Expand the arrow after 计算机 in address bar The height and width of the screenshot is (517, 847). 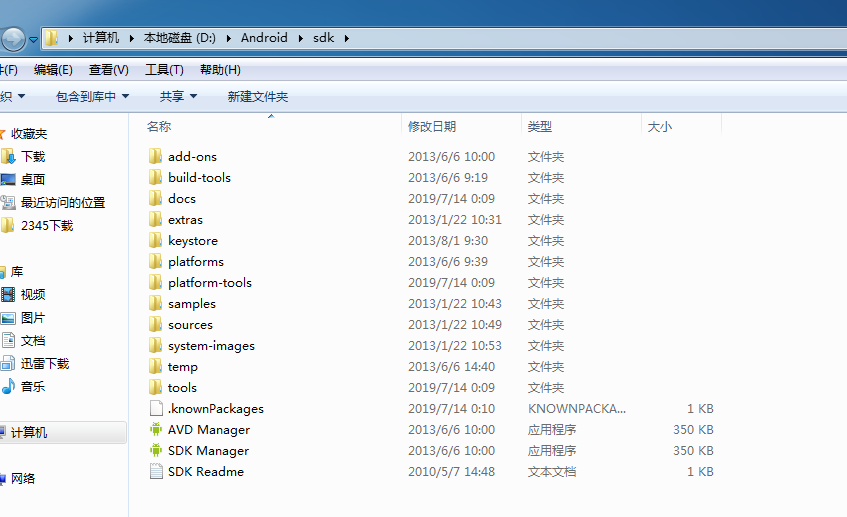tap(131, 38)
